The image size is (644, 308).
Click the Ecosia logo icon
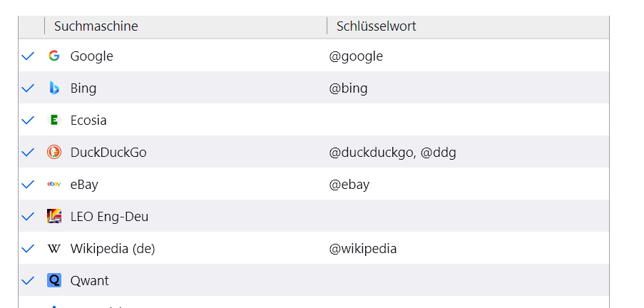[x=54, y=120]
